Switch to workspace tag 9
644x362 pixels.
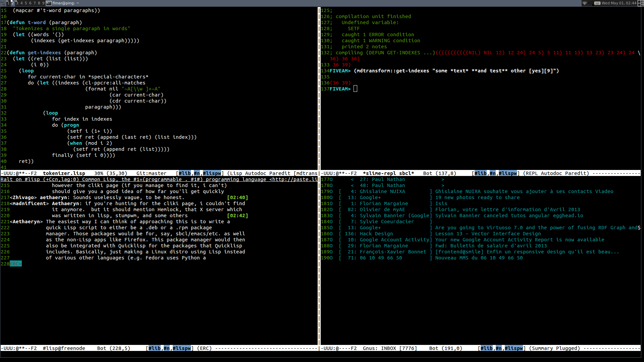click(43, 3)
